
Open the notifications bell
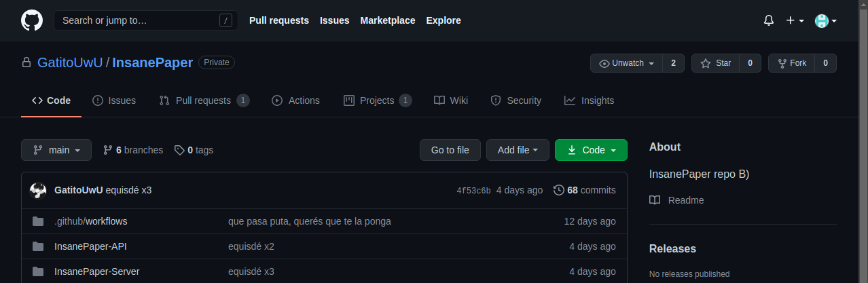coord(769,20)
